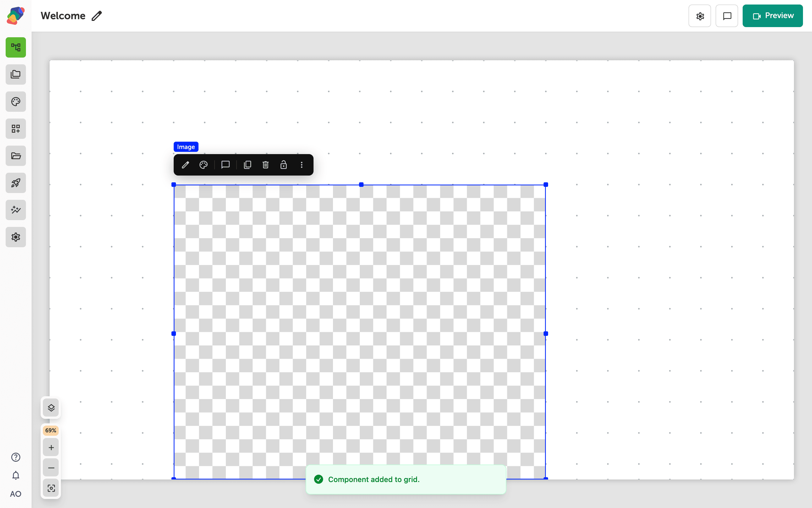Open the sparkle analytics icon in sidebar
Viewport: 812px width, 508px height.
pyautogui.click(x=16, y=210)
